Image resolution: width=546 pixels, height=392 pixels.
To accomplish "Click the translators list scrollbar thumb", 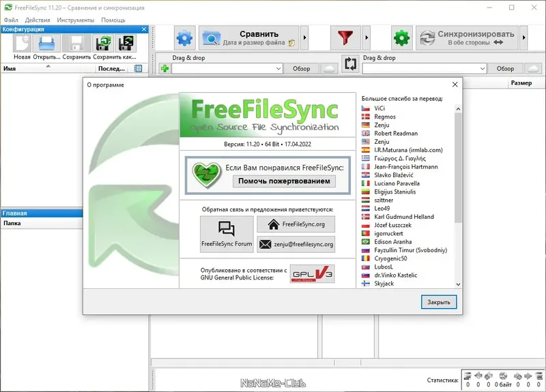I will click(458, 167).
